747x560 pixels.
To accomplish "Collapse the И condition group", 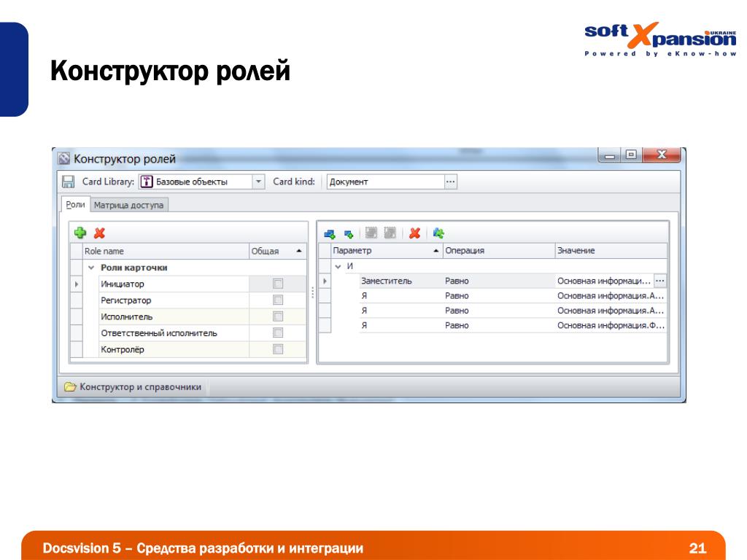I will pos(338,266).
